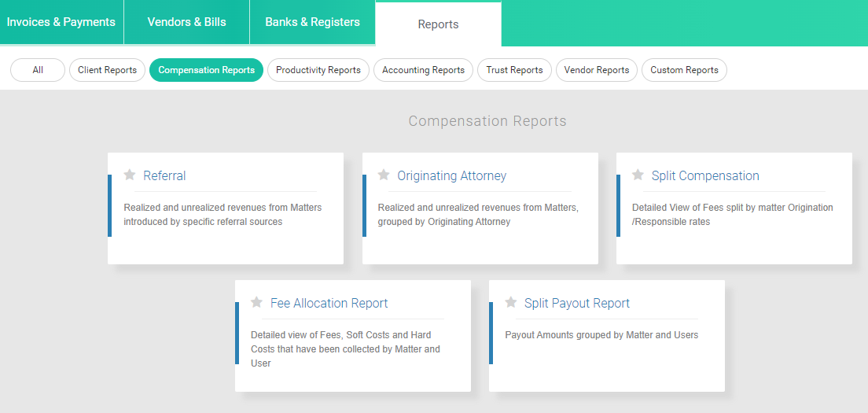Screen dimensions: 868x413
Task: Open Split Payout Report
Action: [x=577, y=303]
